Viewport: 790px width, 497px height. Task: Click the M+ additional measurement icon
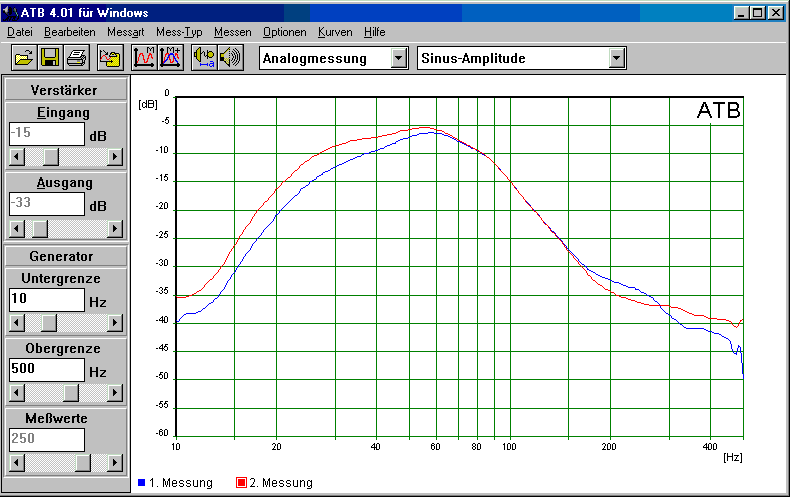coord(170,58)
